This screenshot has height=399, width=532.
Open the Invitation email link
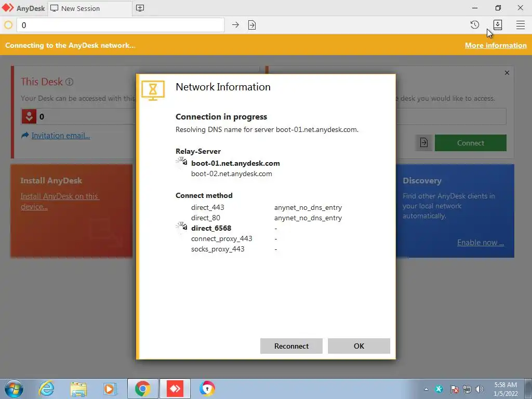click(x=60, y=136)
